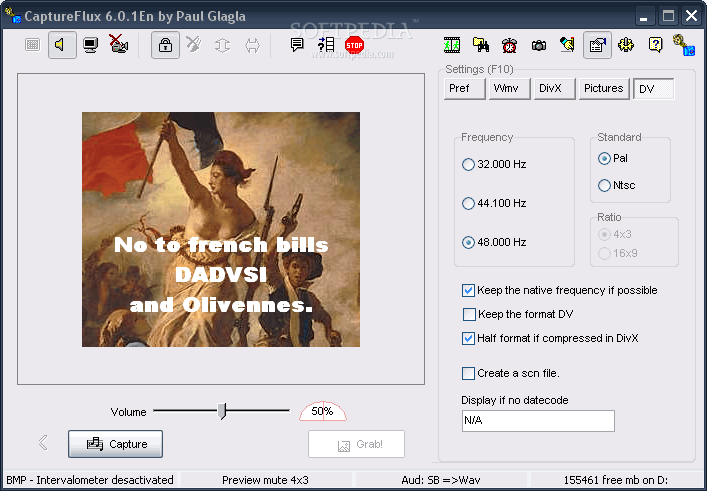Image resolution: width=707 pixels, height=491 pixels.
Task: Click the left chevron beside Capture
Action: [43, 443]
